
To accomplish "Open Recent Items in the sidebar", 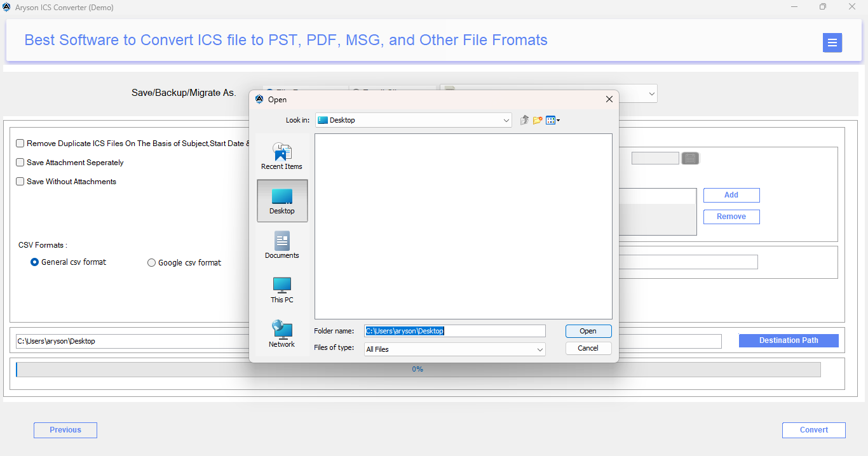I will pyautogui.click(x=281, y=156).
